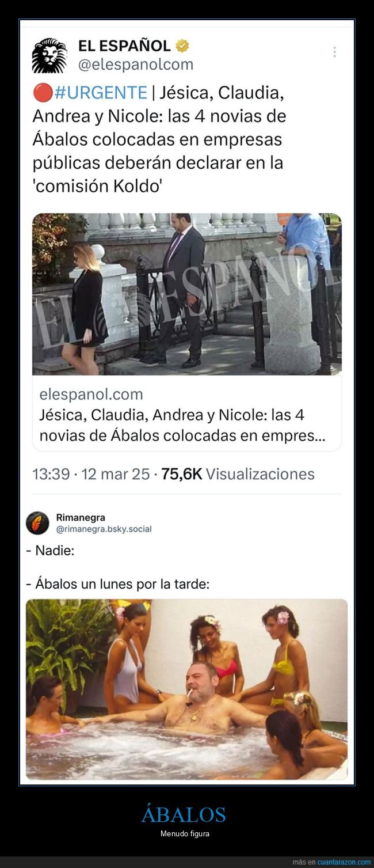Click the Menudo figura caption
Image resolution: width=374 pixels, height=868 pixels.
click(185, 833)
